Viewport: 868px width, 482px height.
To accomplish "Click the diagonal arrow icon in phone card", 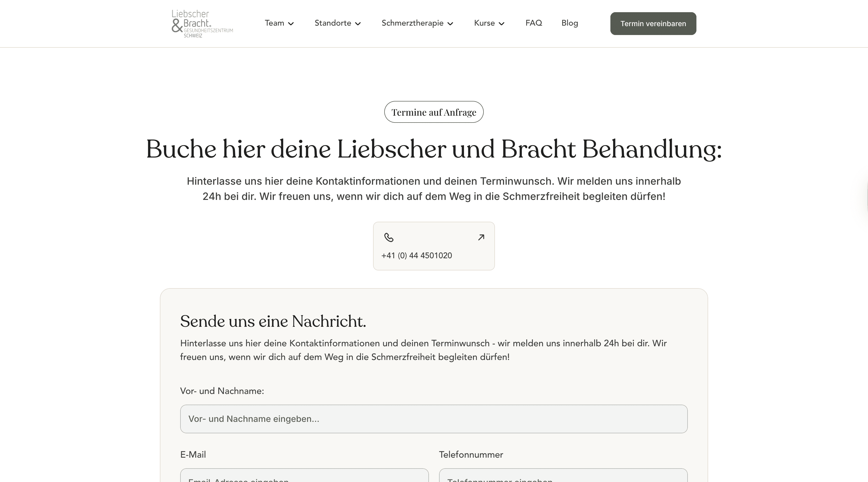I will point(481,237).
